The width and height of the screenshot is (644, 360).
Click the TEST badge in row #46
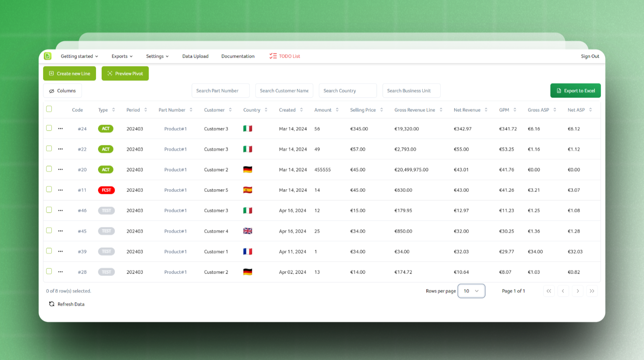coord(106,210)
